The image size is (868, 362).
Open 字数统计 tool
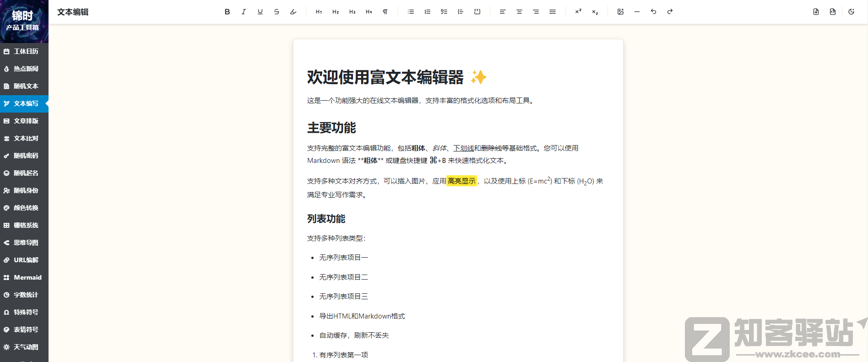24,295
